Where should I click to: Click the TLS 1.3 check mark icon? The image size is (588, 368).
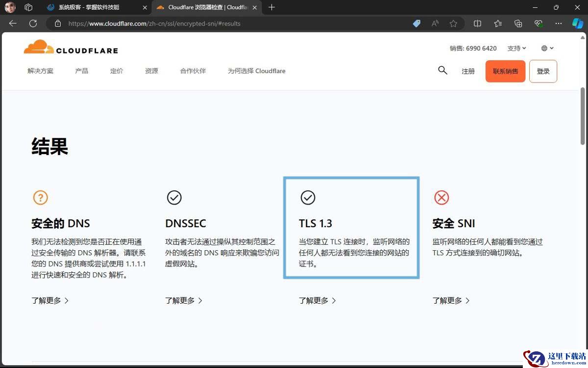click(308, 198)
